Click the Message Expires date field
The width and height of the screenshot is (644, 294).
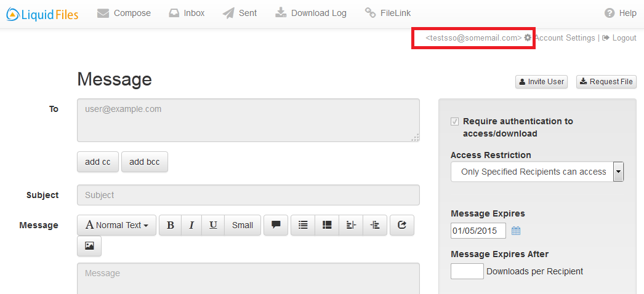[x=478, y=231]
